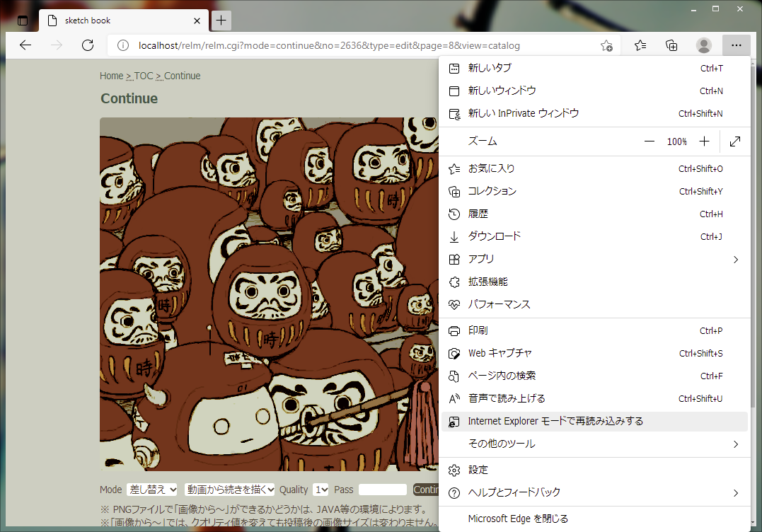The image size is (762, 532).
Task: Close the sketch book tab
Action: (197, 21)
